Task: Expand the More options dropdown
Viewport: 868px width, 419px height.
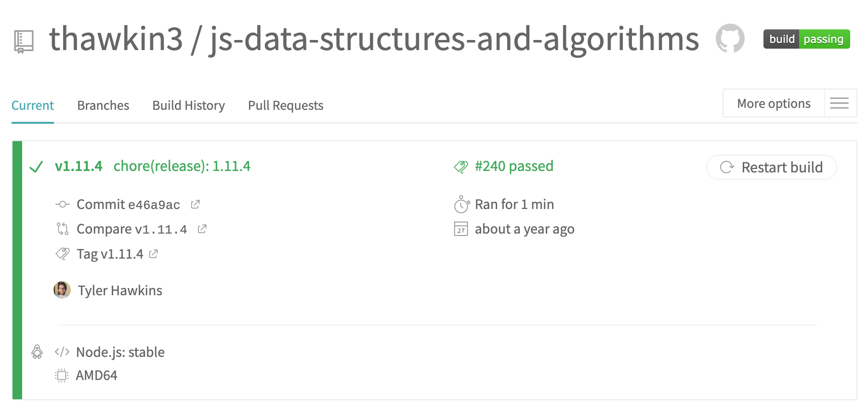Action: (774, 104)
